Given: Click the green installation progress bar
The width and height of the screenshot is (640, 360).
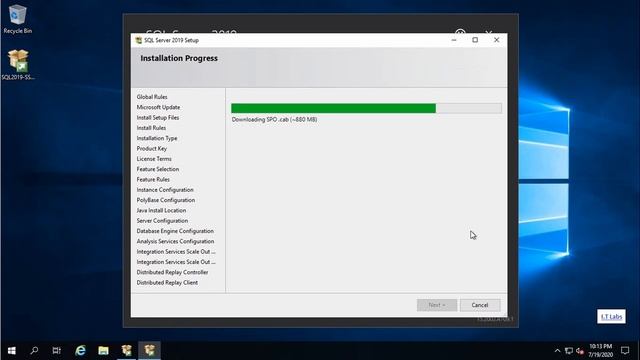Looking at the screenshot, I should point(366,108).
